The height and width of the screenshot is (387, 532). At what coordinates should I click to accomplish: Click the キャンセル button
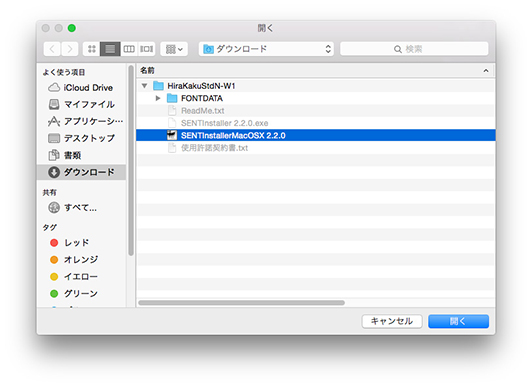tap(392, 321)
